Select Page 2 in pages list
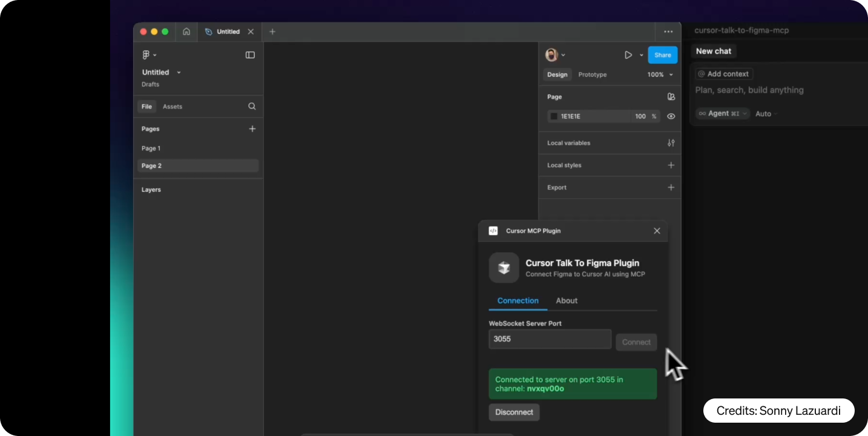 pyautogui.click(x=198, y=166)
